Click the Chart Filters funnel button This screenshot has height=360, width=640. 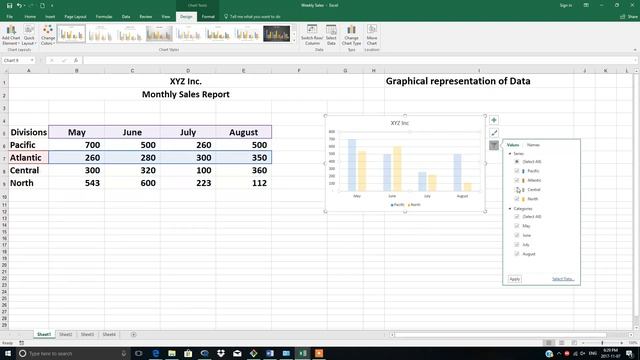pyautogui.click(x=493, y=145)
